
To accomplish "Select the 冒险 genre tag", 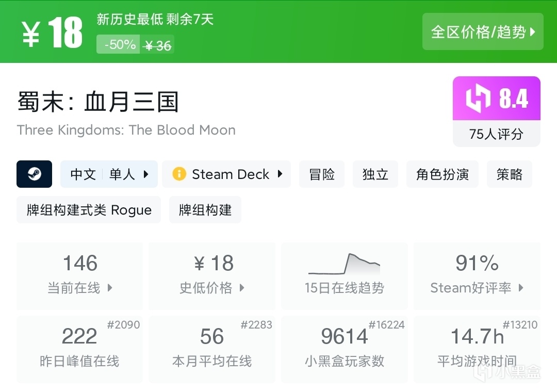I will 322,174.
